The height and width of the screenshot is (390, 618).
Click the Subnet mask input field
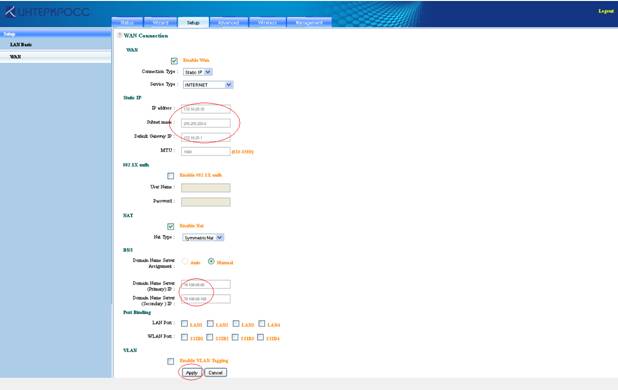[x=206, y=123]
